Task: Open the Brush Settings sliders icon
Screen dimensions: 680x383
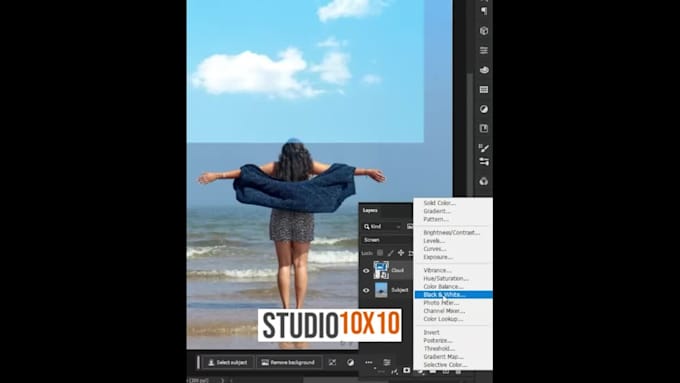Action: tap(484, 162)
